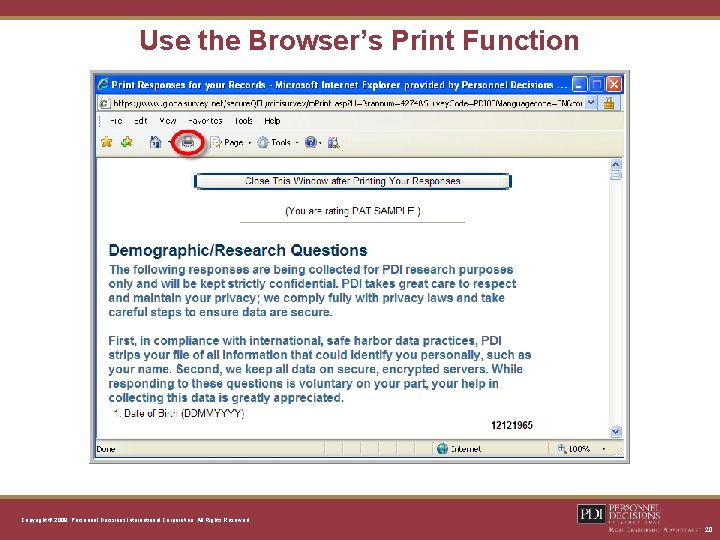Screen dimensions: 720x540
Task: Click the Print icon in the toolbar
Action: click(188, 143)
